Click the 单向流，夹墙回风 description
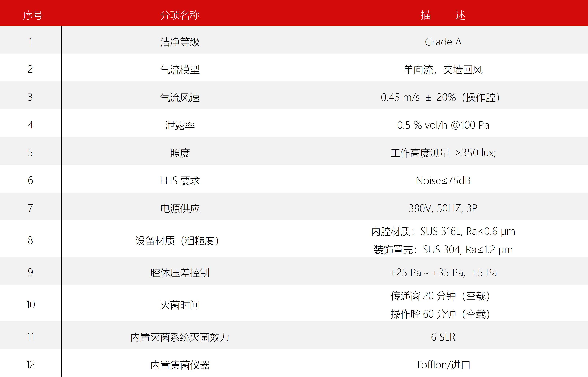Screen dimensions: 588x377 [x=443, y=70]
